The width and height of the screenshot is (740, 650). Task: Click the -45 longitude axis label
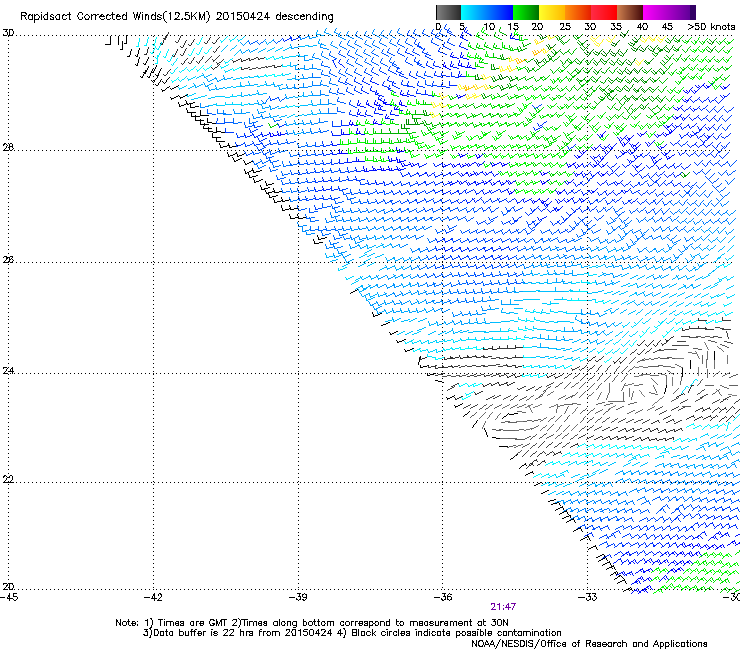pos(9,598)
